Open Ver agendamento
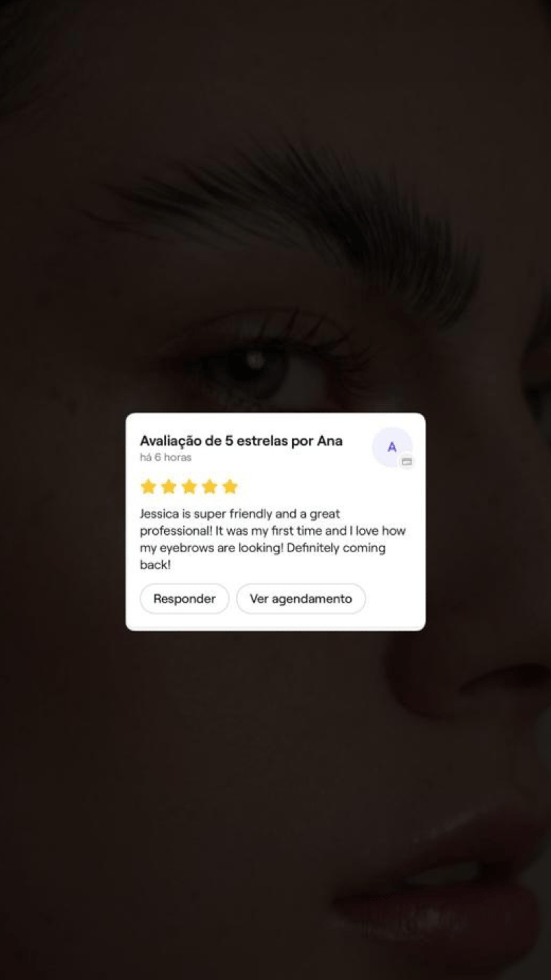The width and height of the screenshot is (551, 980). [x=301, y=599]
